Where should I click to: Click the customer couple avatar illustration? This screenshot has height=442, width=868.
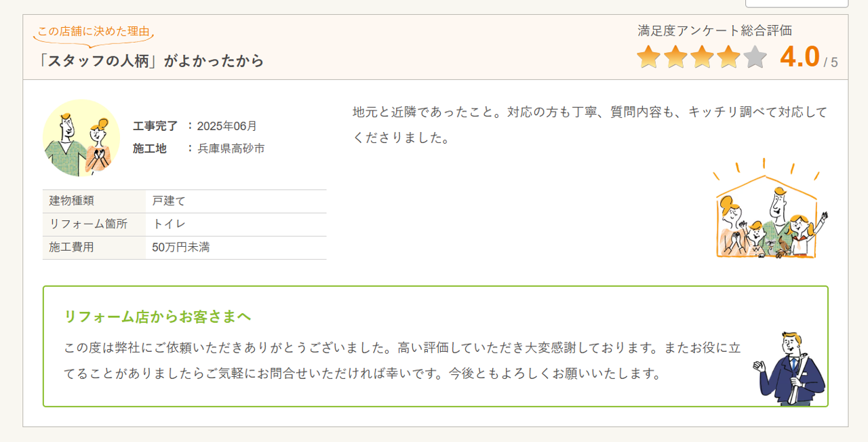pyautogui.click(x=81, y=138)
